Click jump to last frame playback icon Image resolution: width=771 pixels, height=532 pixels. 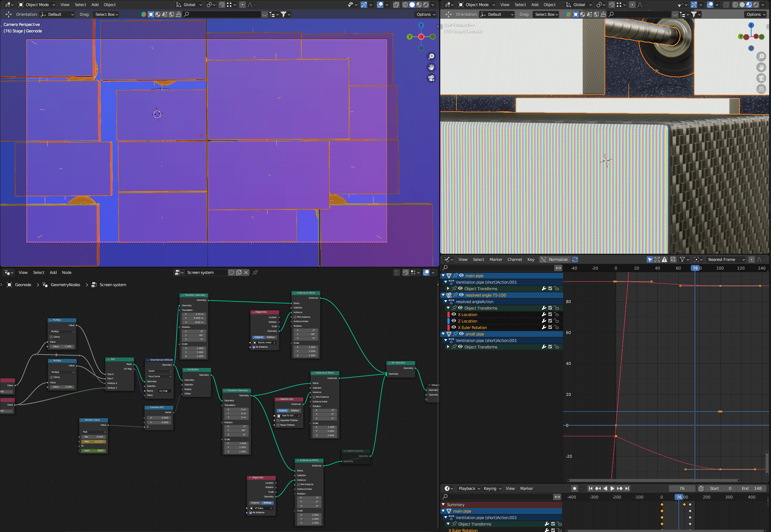(627, 488)
